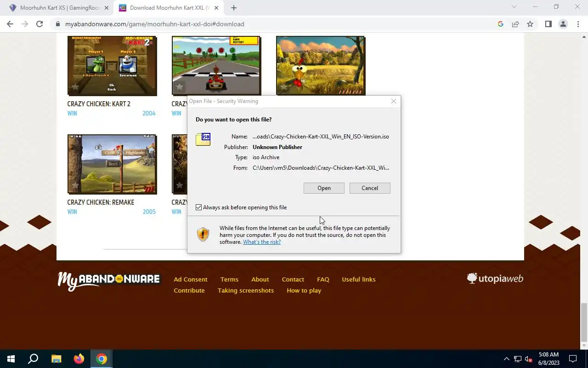Open the Contribute footer link
Screen dimensions: 588x368
click(x=189, y=290)
